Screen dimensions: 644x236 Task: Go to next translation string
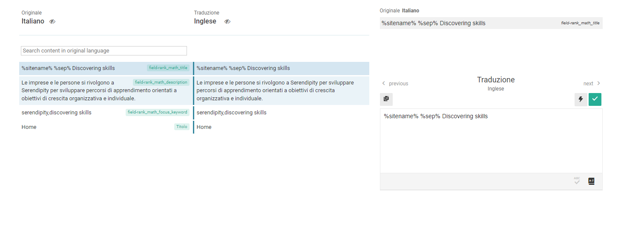[x=592, y=84]
